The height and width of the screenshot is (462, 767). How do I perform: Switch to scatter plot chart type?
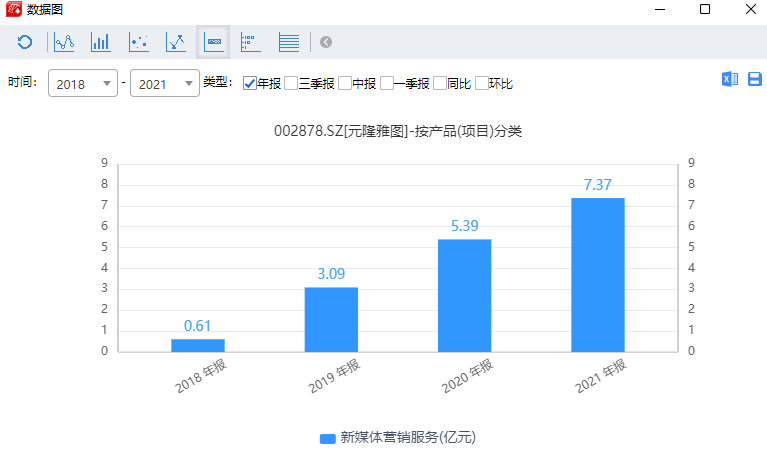click(x=139, y=42)
